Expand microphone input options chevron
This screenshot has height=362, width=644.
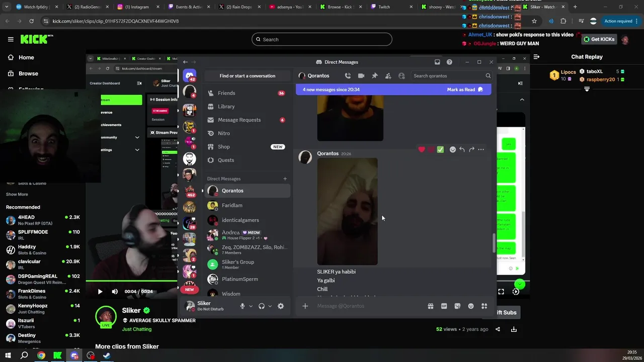coord(251,306)
